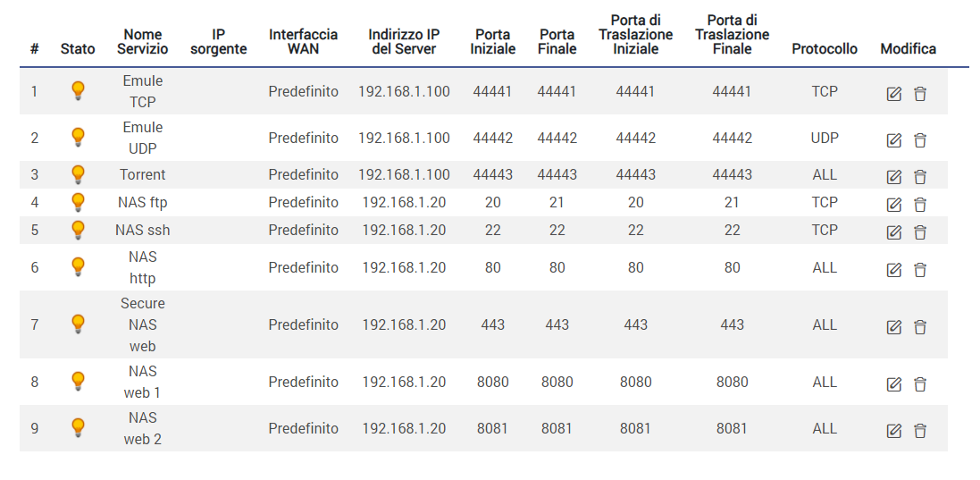Disable the NAS ssh status bulb
Viewport: 980px width, 480px height.
78,230
